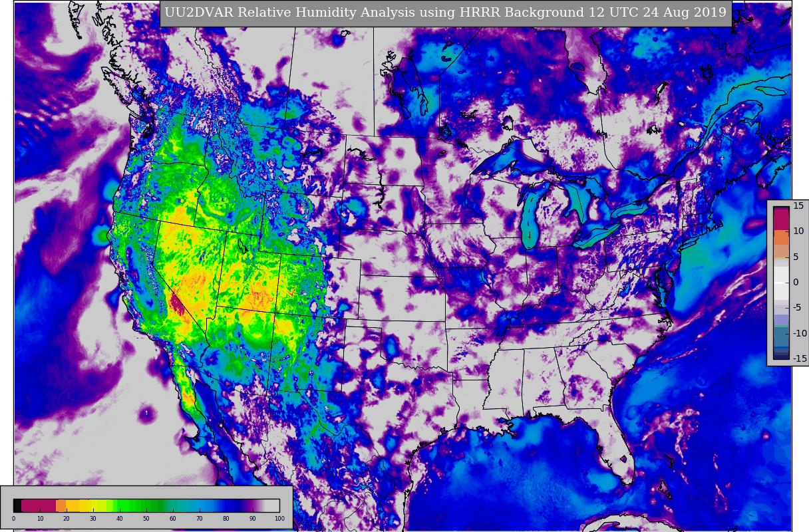Click the '90' tick on bottom humidity colorbar
The image size is (809, 532).
[253, 518]
